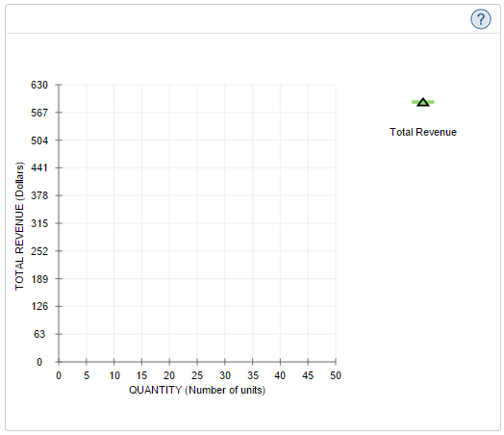The image size is (504, 435).
Task: Click the 441 tick label on vertical axis
Action: [39, 167]
